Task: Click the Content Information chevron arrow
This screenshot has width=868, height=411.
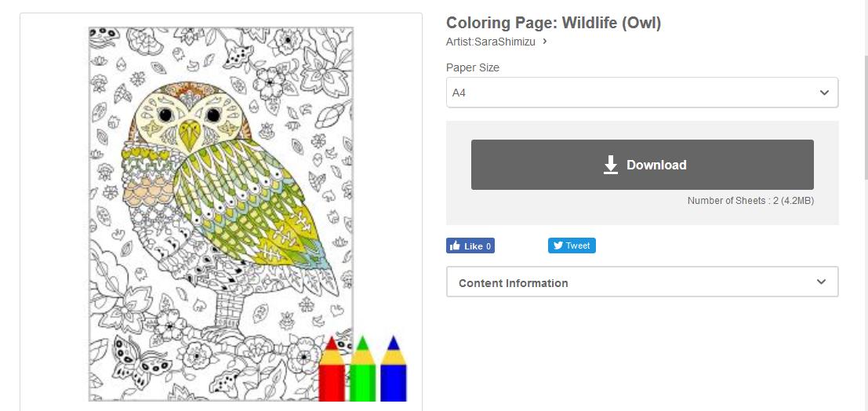Action: 821,282
